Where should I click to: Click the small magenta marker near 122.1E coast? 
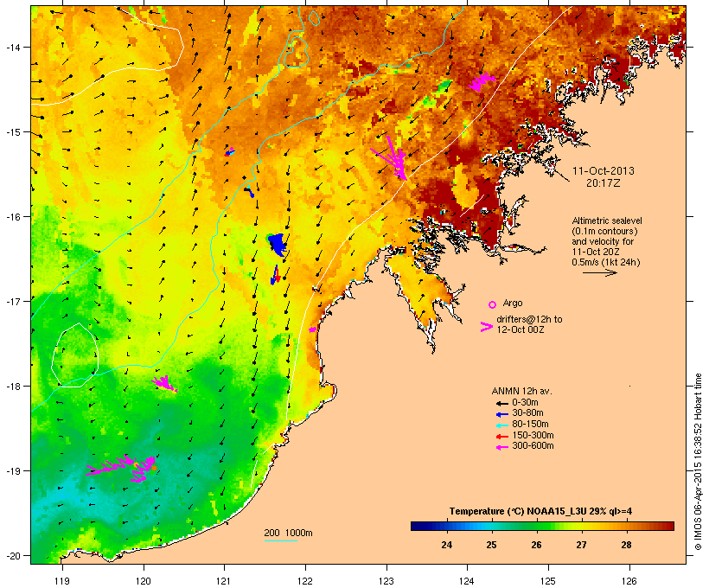coord(312,329)
